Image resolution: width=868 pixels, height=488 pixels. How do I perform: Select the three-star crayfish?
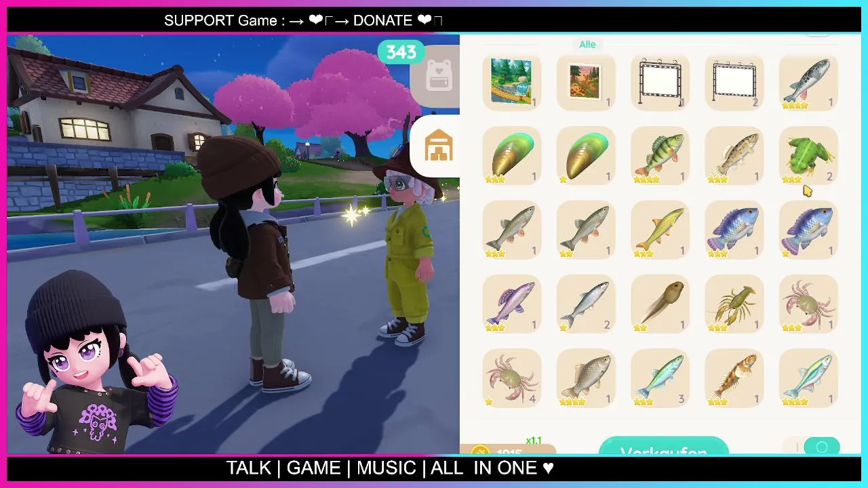pyautogui.click(x=734, y=304)
